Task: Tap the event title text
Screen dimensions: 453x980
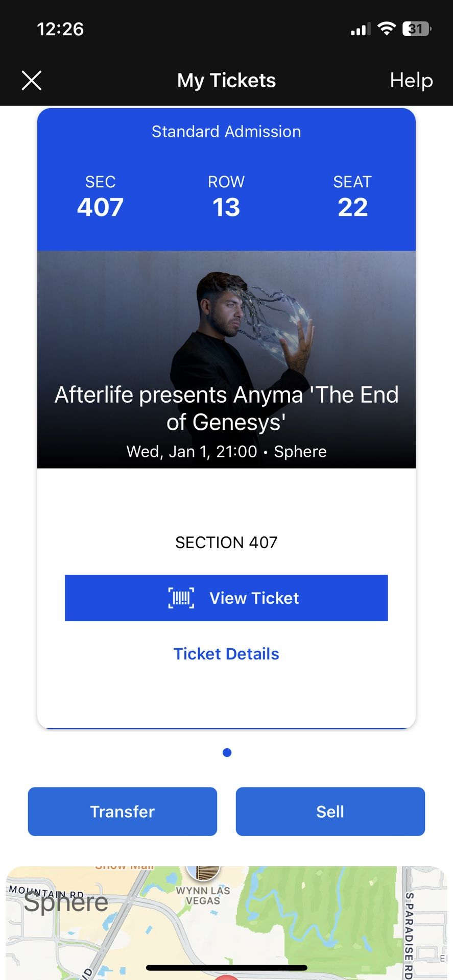Action: click(226, 408)
